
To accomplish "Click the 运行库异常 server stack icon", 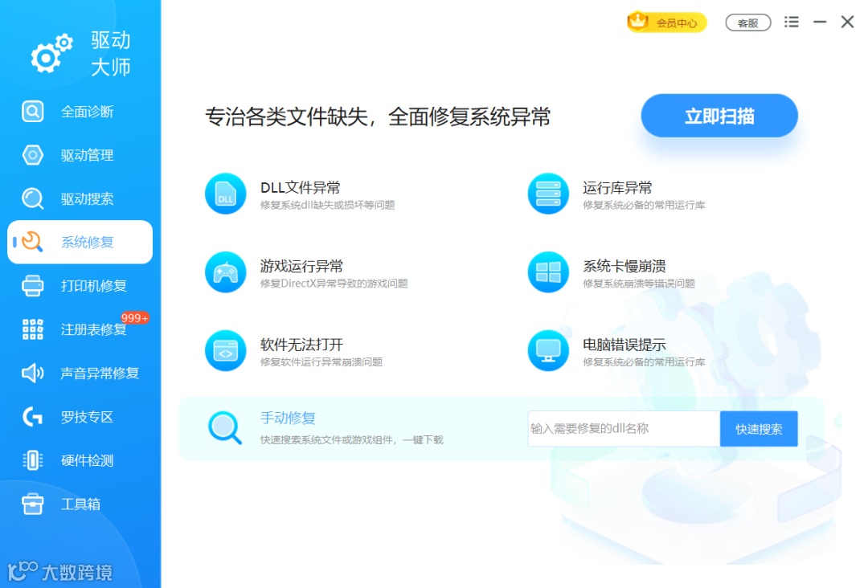I will (548, 194).
